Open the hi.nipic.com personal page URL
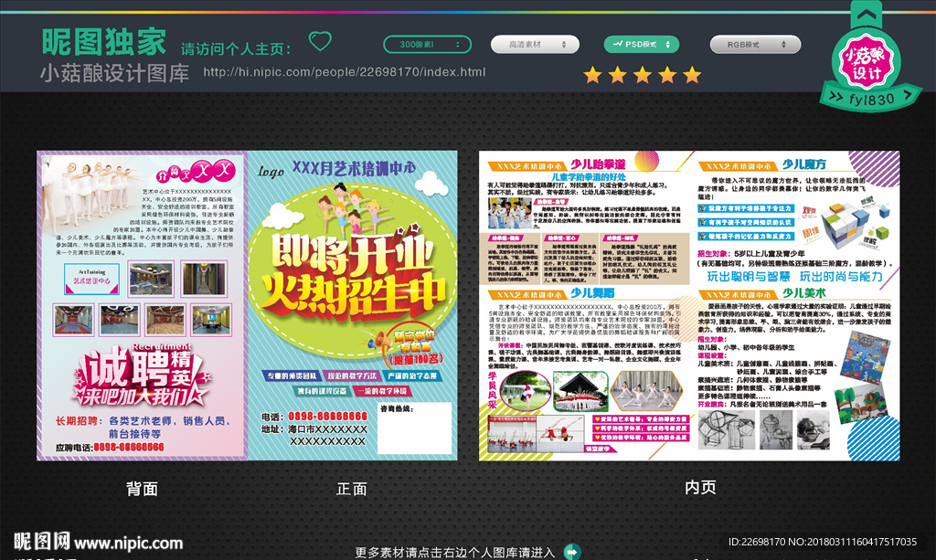The height and width of the screenshot is (560, 936). (x=345, y=72)
